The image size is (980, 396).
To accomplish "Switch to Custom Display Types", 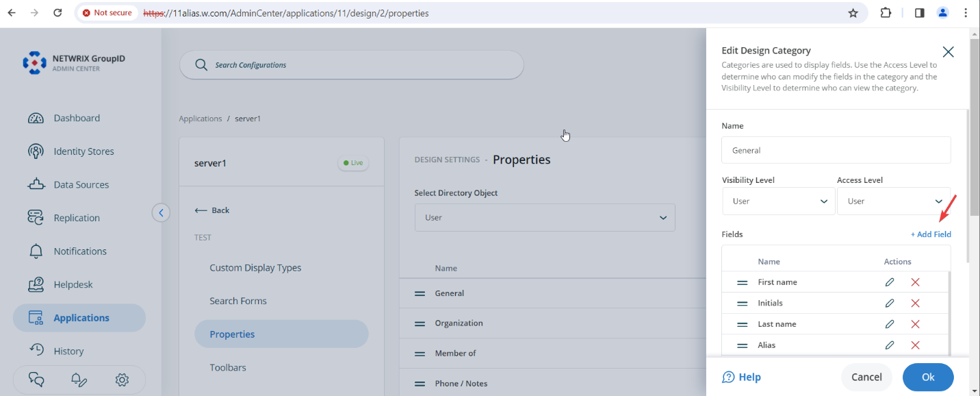I will point(255,267).
